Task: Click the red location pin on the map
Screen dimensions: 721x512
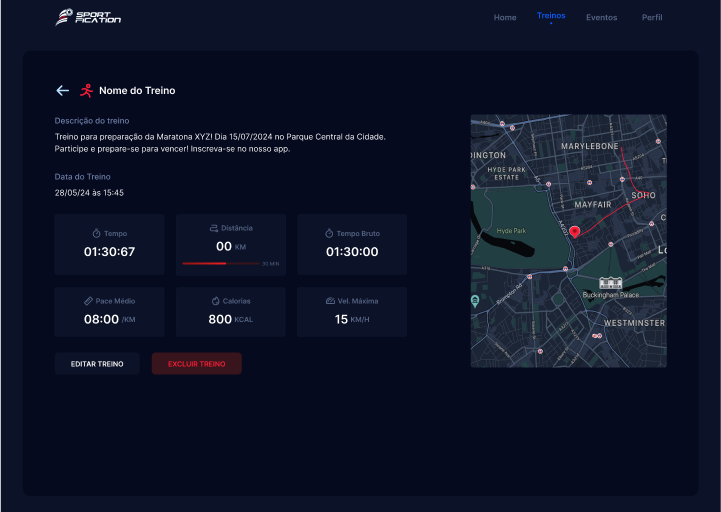Action: click(x=574, y=232)
